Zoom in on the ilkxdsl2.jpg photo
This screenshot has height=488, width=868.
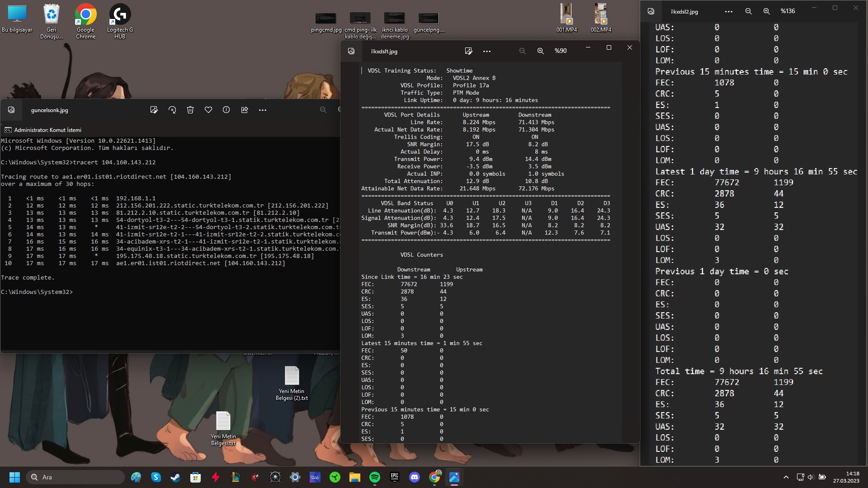point(767,11)
